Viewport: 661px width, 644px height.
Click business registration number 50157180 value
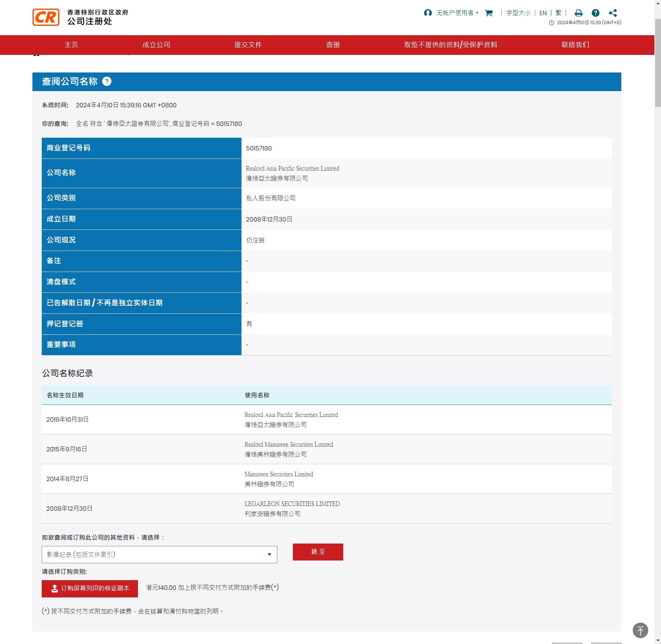259,148
